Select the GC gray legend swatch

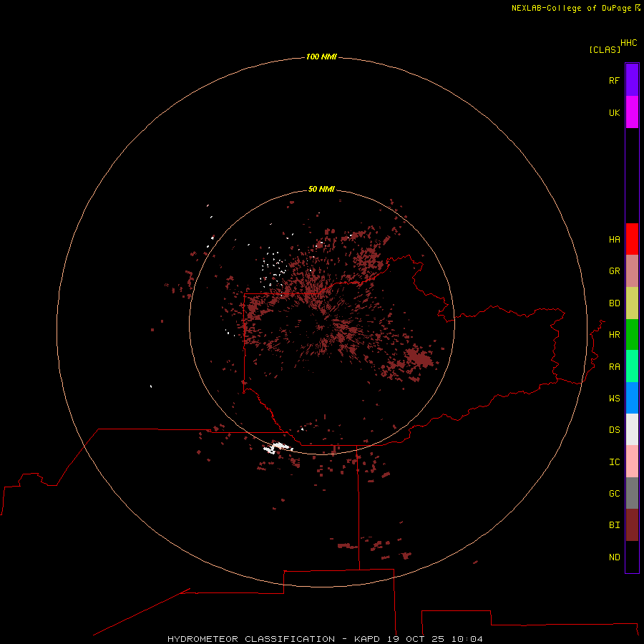[x=632, y=493]
